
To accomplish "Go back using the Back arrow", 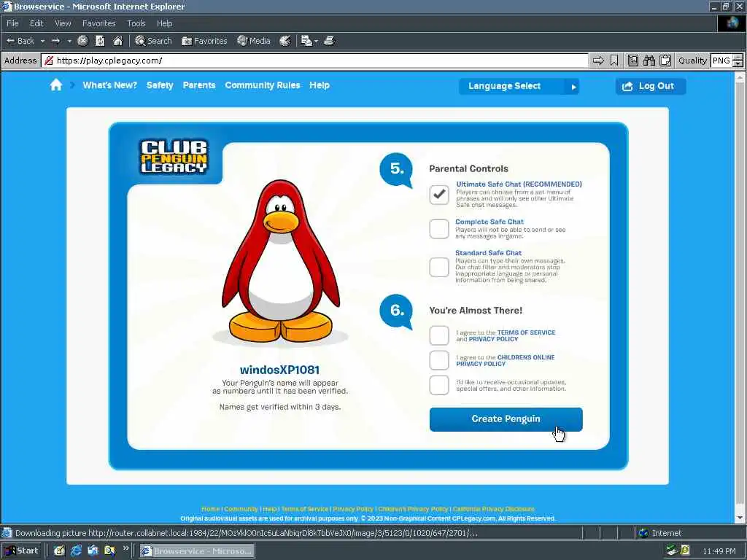I will click(x=20, y=41).
